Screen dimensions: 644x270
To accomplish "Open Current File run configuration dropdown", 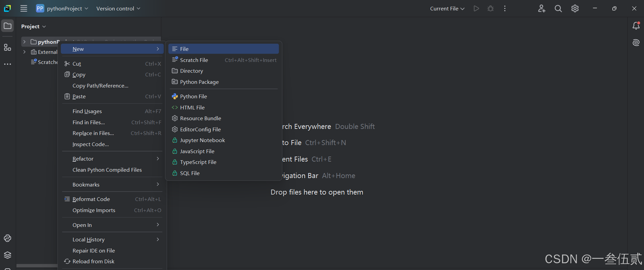I will (447, 8).
